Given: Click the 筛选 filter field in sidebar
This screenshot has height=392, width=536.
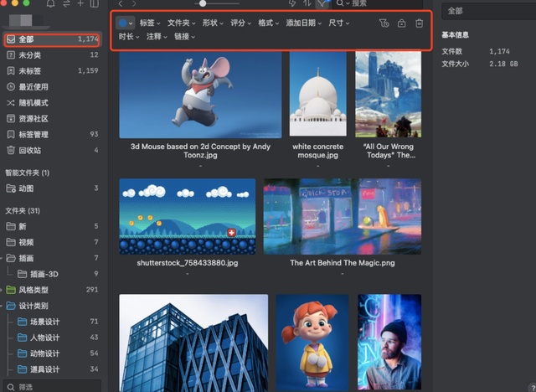Looking at the screenshot, I should pos(52,386).
